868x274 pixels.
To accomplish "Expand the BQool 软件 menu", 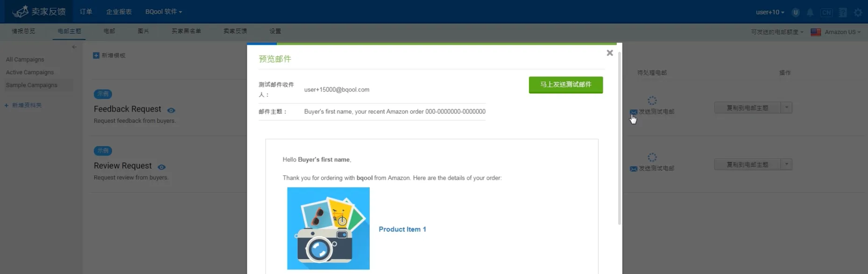I will (x=163, y=12).
